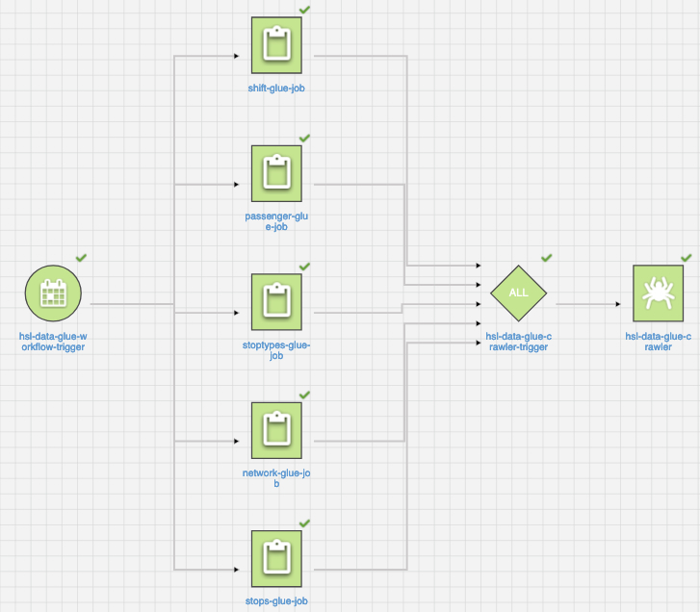Screen dimensions: 700x612
Task: Open the stoptypes-glue-job node icon
Action: 276,302
